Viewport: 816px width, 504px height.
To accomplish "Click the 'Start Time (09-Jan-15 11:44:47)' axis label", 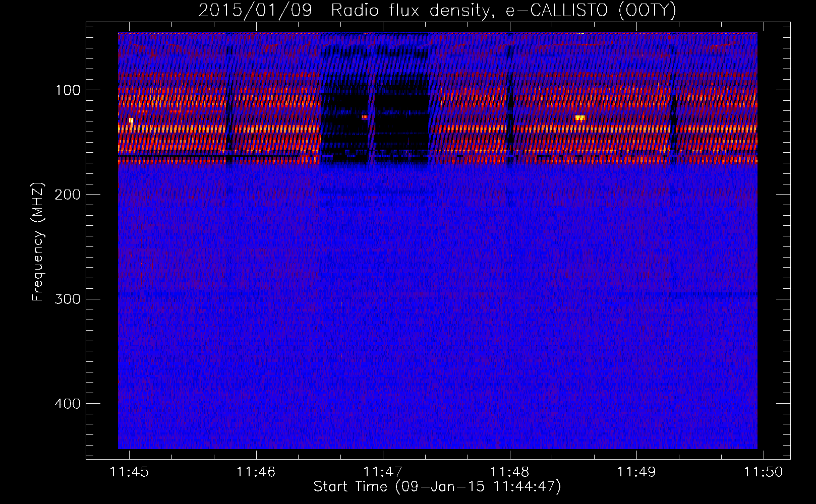I will [x=437, y=487].
